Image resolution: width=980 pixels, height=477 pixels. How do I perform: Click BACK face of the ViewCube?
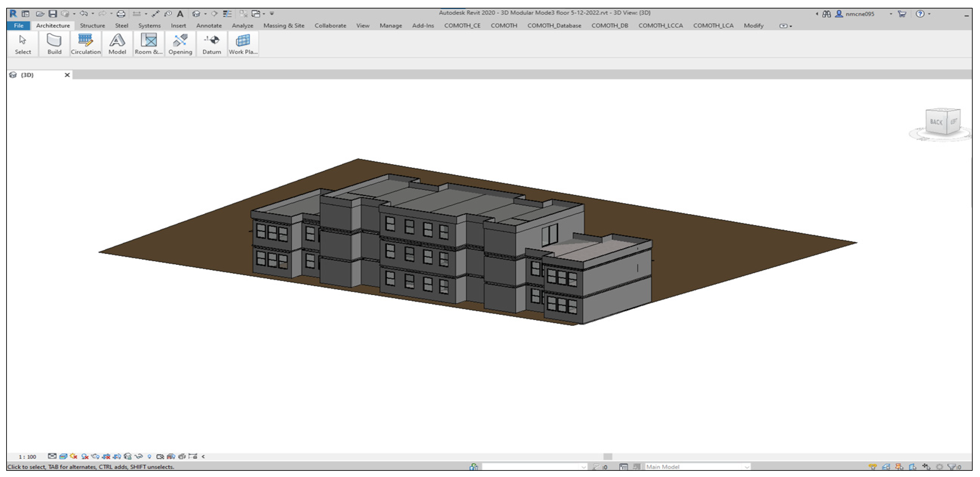(x=936, y=122)
